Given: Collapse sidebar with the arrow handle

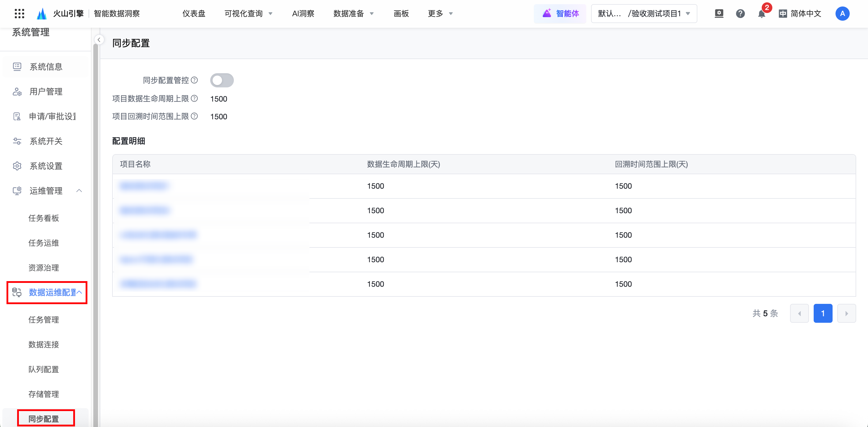Looking at the screenshot, I should click(x=99, y=40).
